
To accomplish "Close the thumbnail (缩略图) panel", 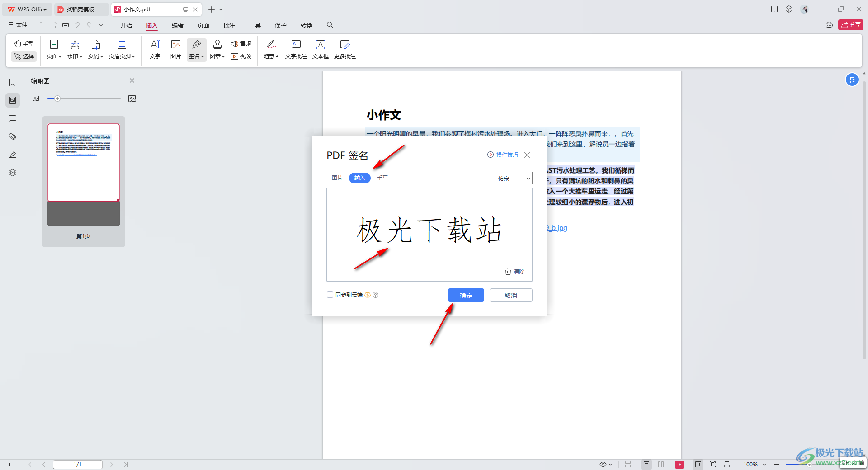I will click(132, 80).
